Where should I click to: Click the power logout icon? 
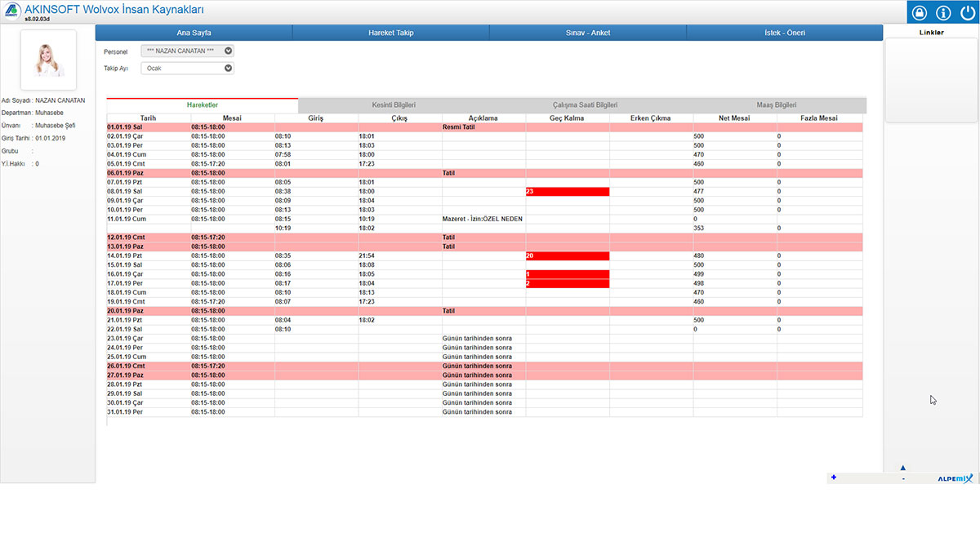(967, 13)
